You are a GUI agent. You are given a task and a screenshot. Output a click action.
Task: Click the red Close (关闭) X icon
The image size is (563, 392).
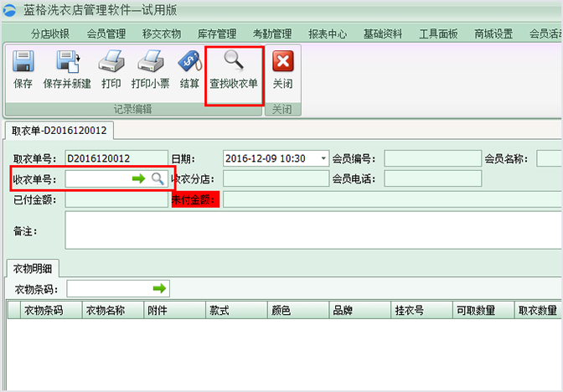click(283, 61)
